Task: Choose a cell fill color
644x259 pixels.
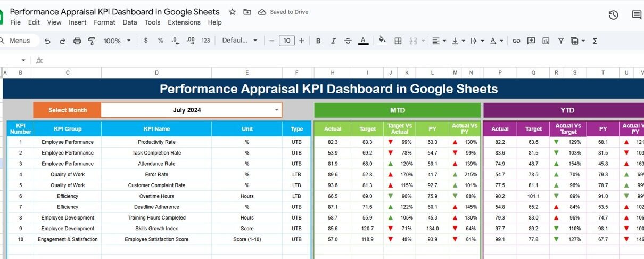Action: [382, 41]
